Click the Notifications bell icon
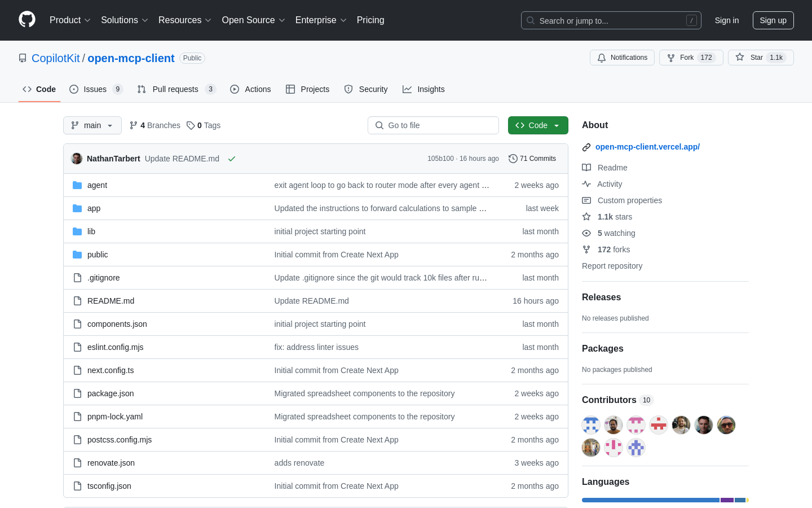The image size is (812, 508). click(x=602, y=58)
